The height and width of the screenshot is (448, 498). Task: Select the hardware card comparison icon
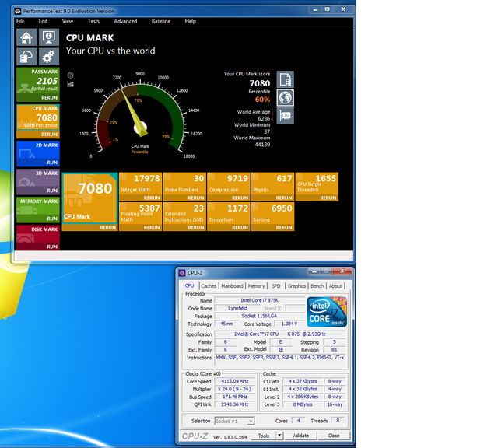(286, 116)
